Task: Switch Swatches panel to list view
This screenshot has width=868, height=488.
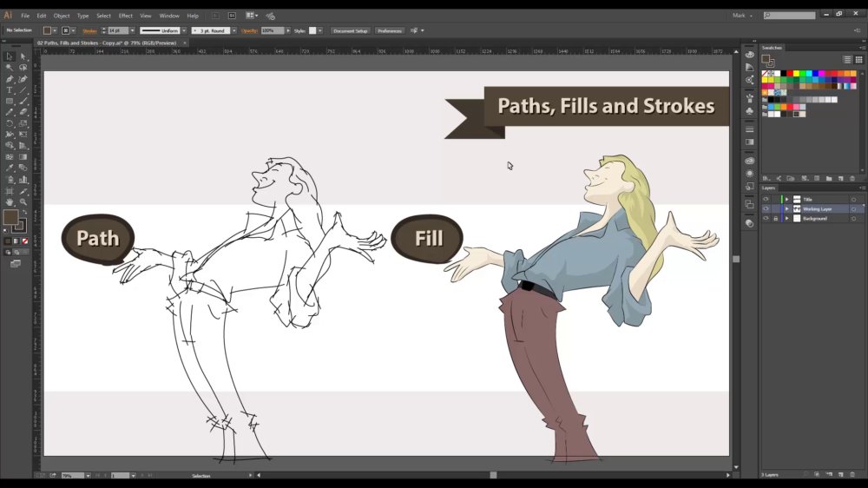Action: point(847,60)
